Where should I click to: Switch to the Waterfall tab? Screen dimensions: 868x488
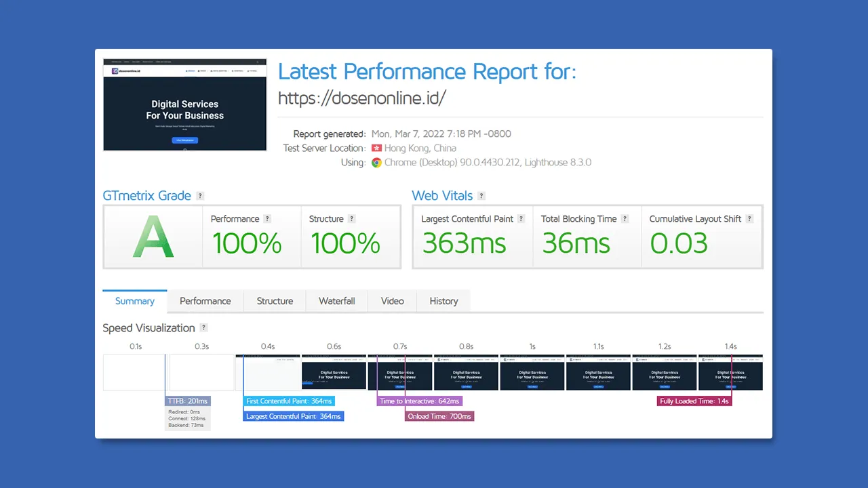pos(336,301)
